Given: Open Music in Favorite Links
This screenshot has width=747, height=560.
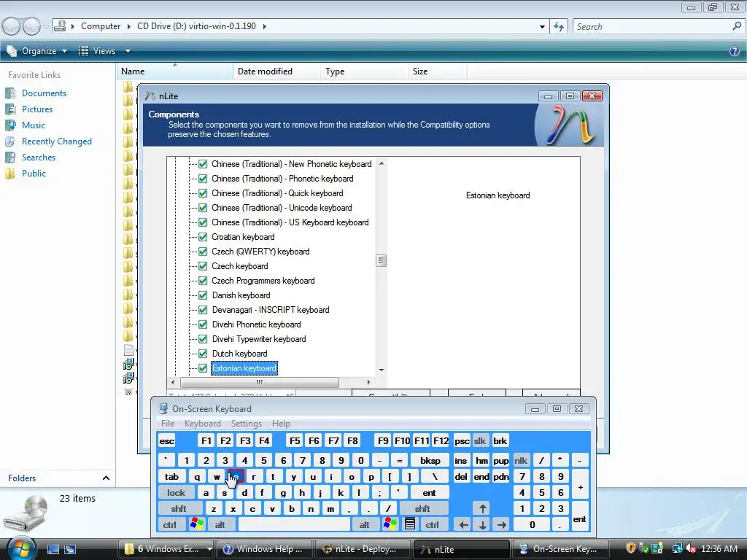Looking at the screenshot, I should coord(34,125).
